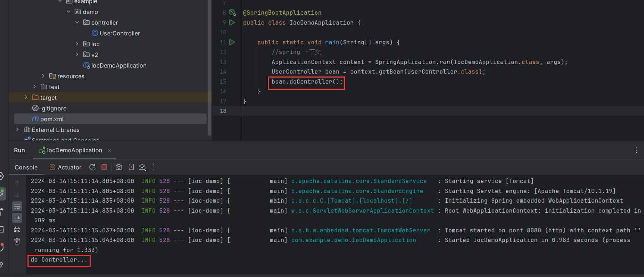Click 'Tomcat started on port 8080' log text
The height and width of the screenshot is (277, 644).
tap(493, 231)
